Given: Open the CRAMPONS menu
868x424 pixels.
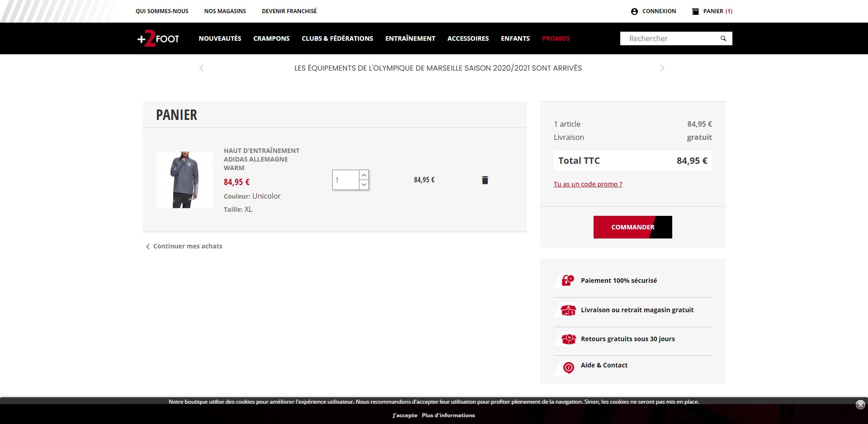Looking at the screenshot, I should (x=271, y=38).
